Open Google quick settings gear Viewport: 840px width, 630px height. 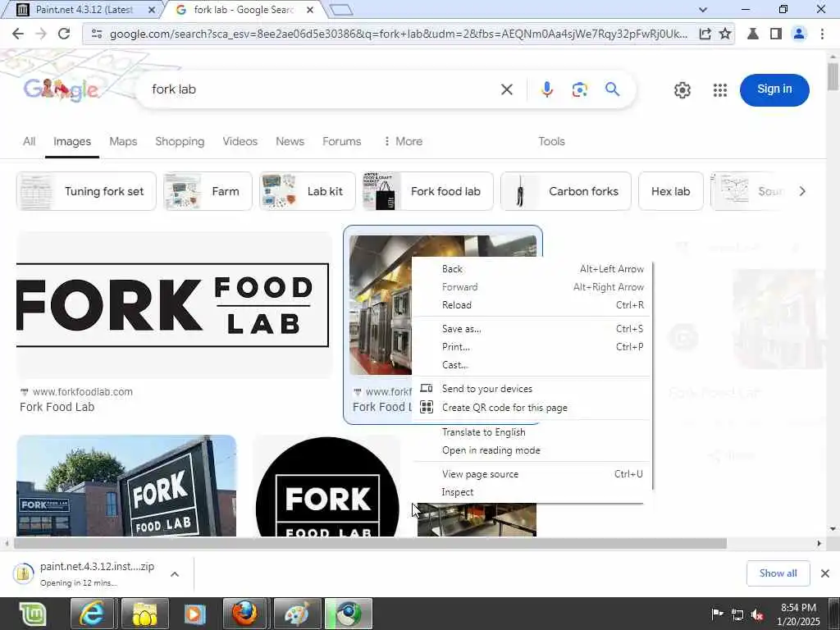(682, 90)
